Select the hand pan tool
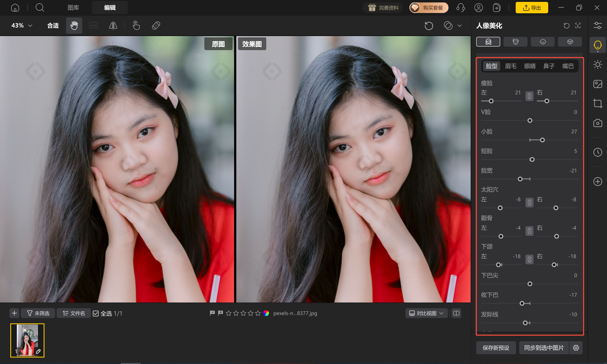This screenshot has width=607, height=364. (x=74, y=25)
